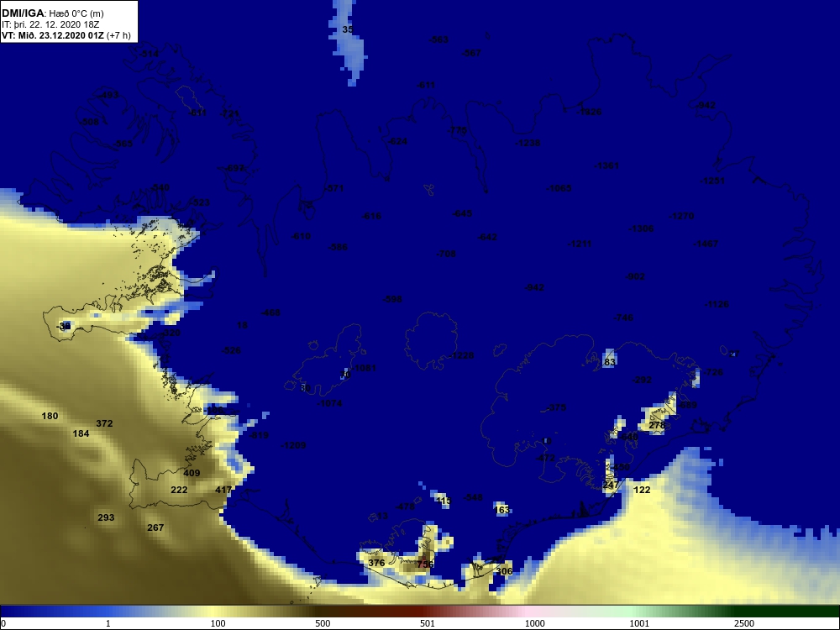Image resolution: width=840 pixels, height=630 pixels.
Task: Click the map value -514
Action: (150, 54)
